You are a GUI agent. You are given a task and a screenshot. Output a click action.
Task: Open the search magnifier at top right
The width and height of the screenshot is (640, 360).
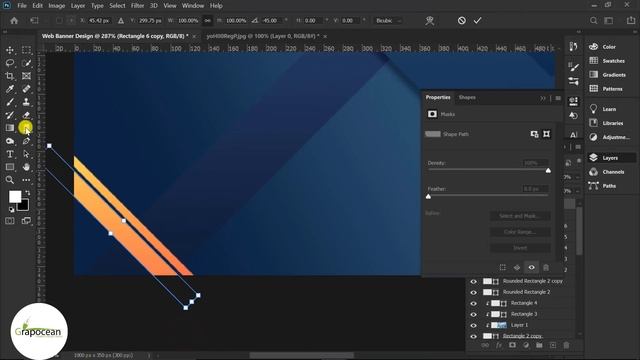coord(593,20)
